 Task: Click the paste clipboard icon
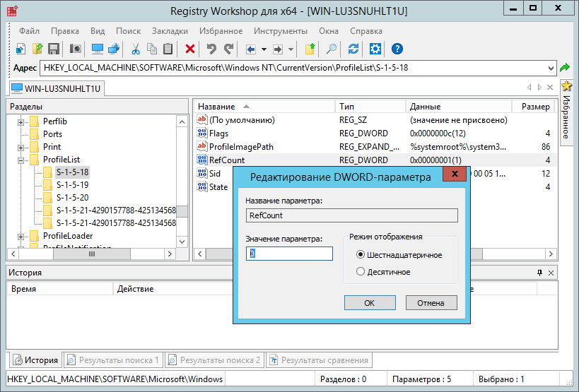point(168,49)
